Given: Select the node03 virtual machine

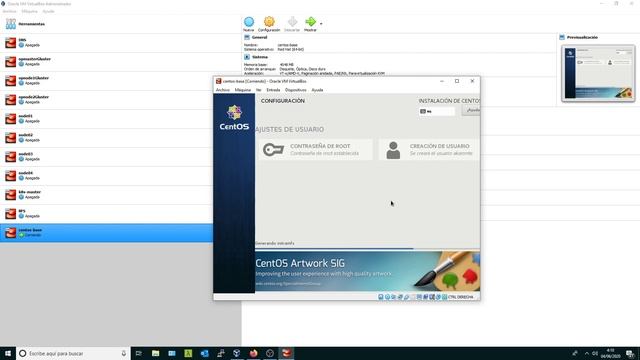Looking at the screenshot, I should [x=106, y=157].
